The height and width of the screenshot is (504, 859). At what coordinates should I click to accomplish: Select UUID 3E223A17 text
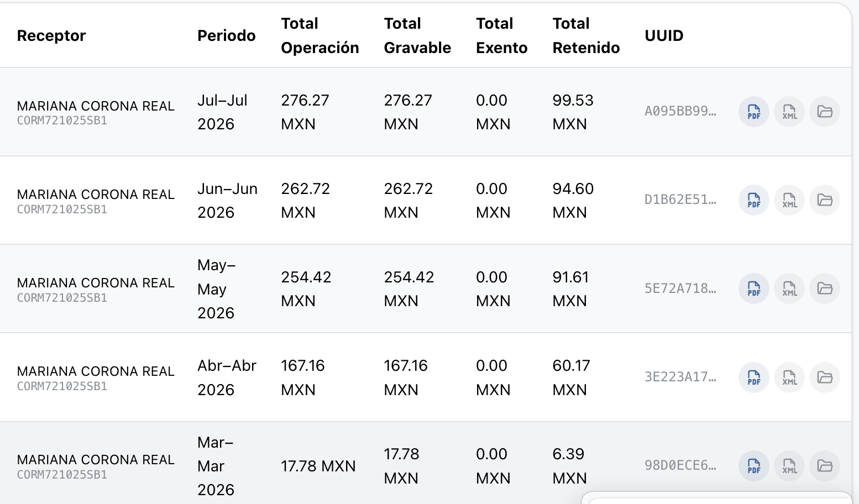pos(680,377)
